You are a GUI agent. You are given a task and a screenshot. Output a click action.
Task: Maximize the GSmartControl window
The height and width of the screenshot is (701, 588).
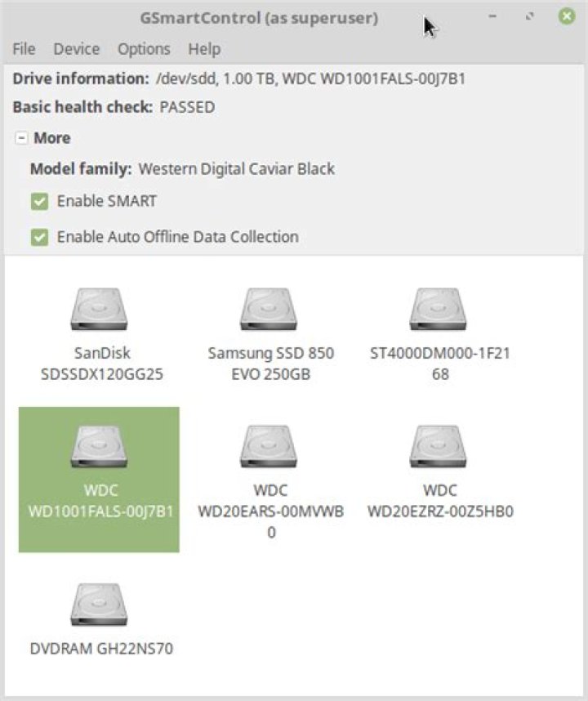click(x=529, y=16)
